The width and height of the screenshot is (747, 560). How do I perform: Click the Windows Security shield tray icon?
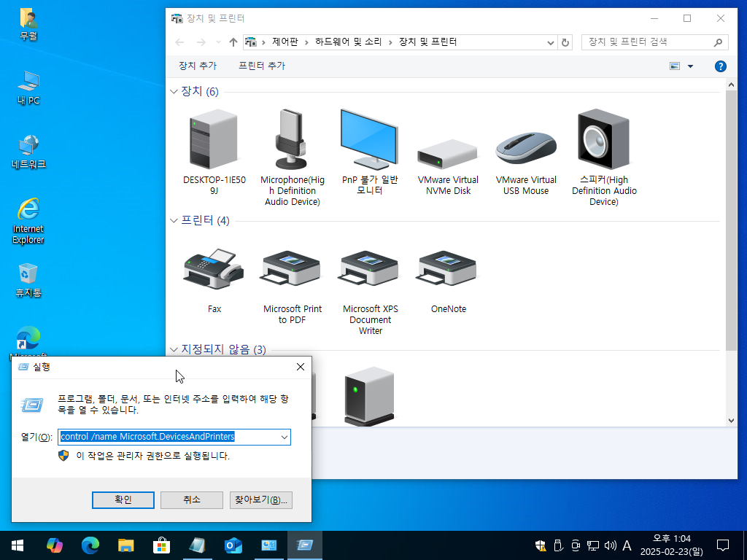tap(541, 545)
